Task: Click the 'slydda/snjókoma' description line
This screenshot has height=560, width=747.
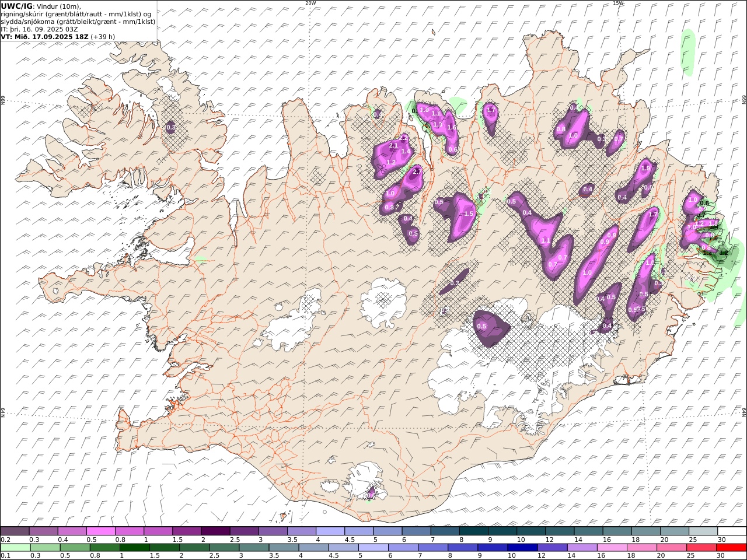Action: tap(78, 22)
